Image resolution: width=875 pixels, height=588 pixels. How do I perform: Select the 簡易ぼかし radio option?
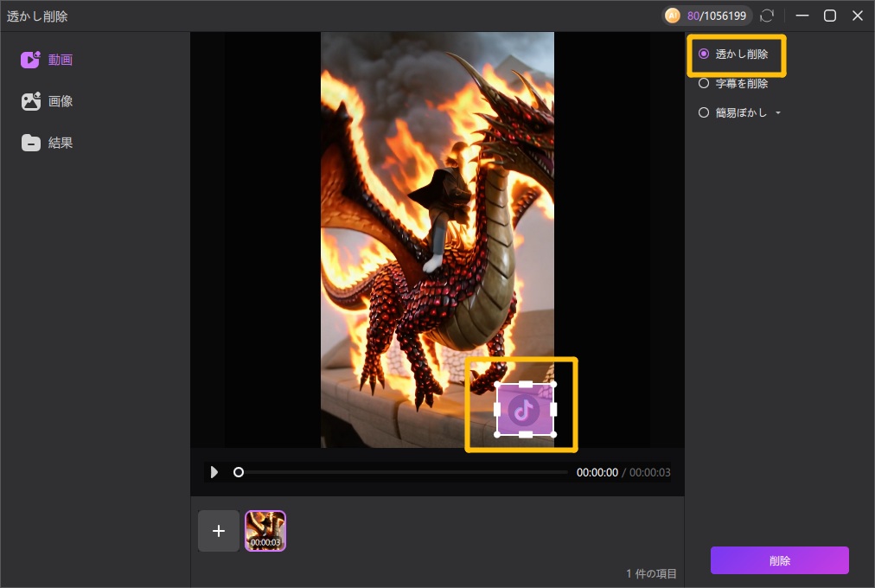point(704,112)
